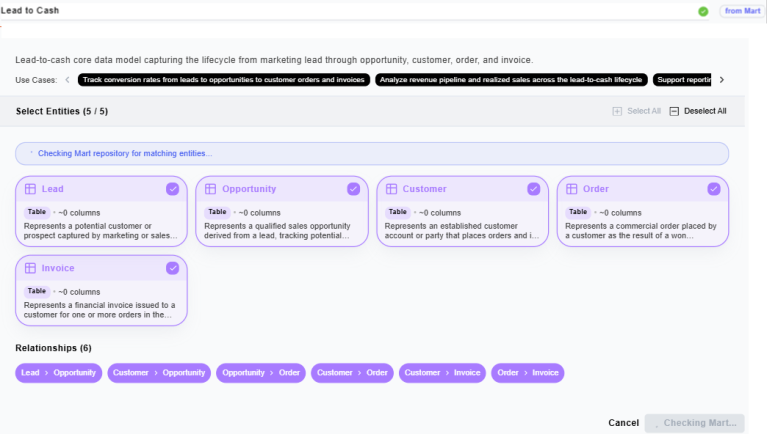Click the 'Select Entities (5 / 5)' heading
Screen dimensions: 767x434
(x=62, y=111)
